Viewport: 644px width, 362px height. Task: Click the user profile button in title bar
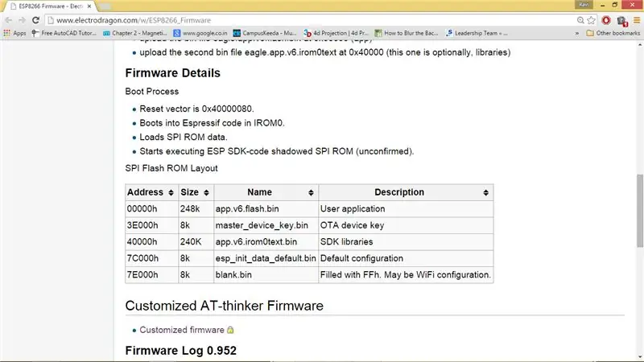[x=584, y=5]
